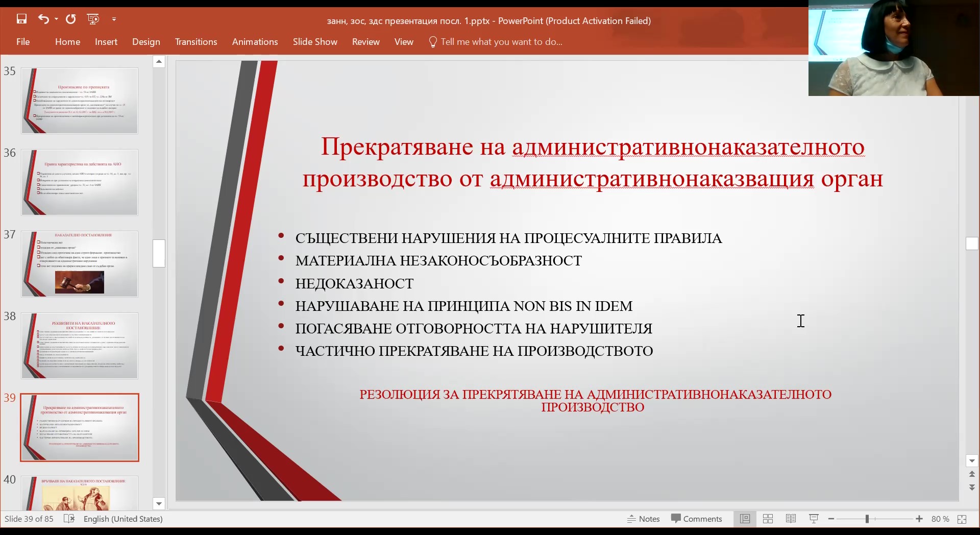Screen dimensions: 980x535
Task: Select slide 37 thumbnail with gavel image
Action: tap(80, 264)
